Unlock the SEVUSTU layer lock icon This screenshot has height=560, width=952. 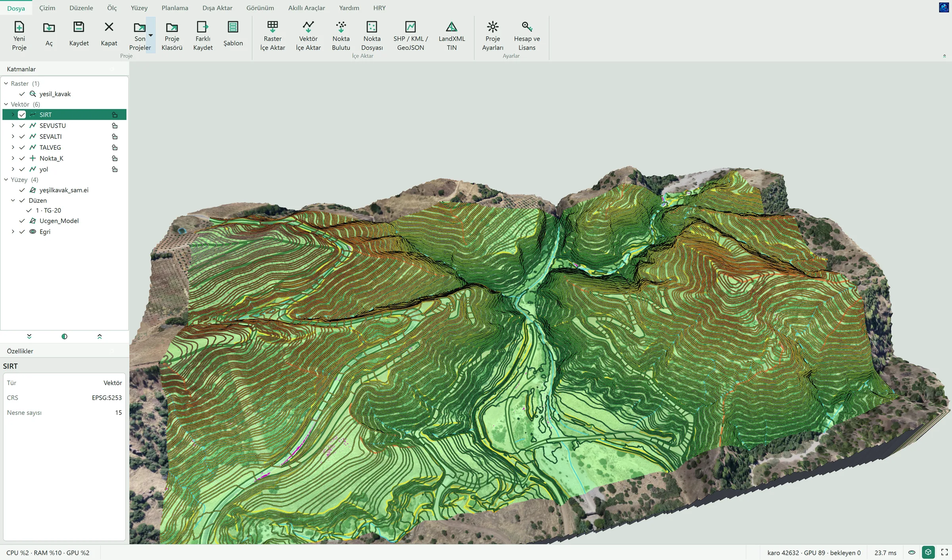tap(115, 125)
